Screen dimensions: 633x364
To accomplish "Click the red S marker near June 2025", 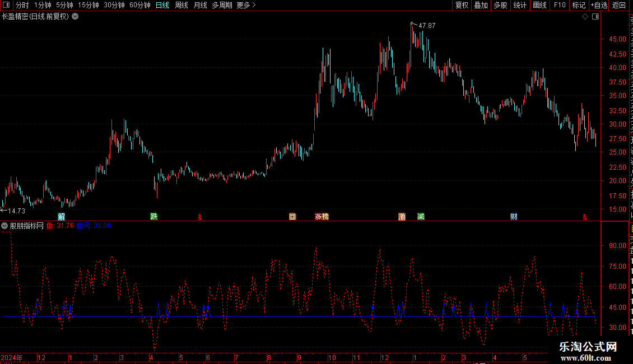I will point(585,217).
